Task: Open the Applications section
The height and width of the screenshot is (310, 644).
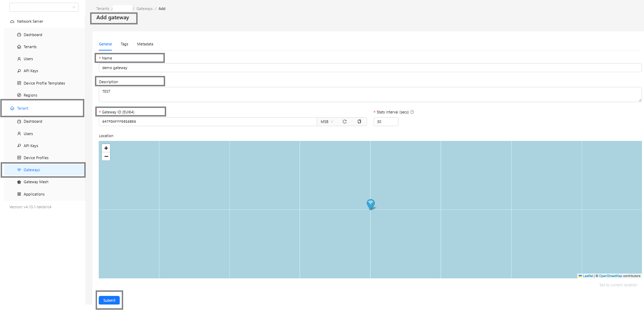Action: pos(34,194)
